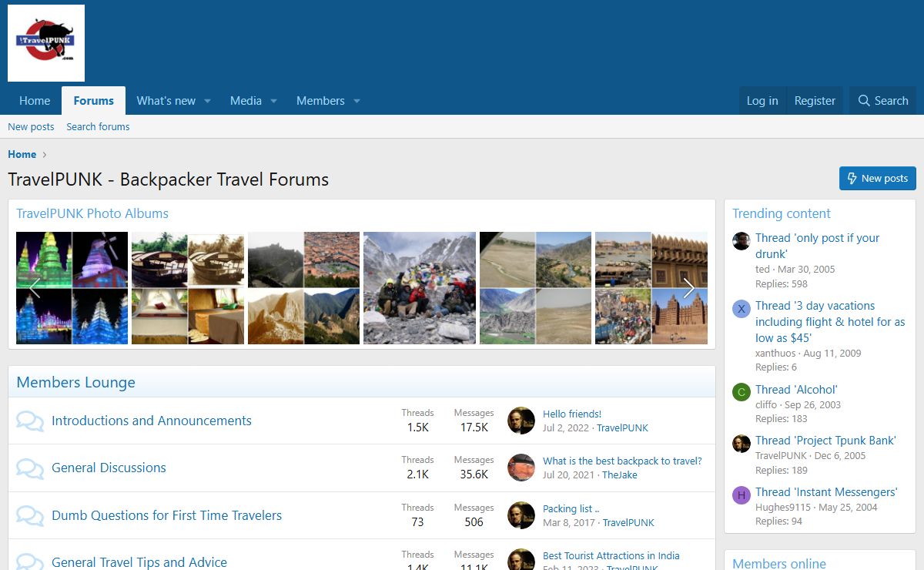Open the Search forums link
The width and height of the screenshot is (924, 570).
(x=98, y=126)
